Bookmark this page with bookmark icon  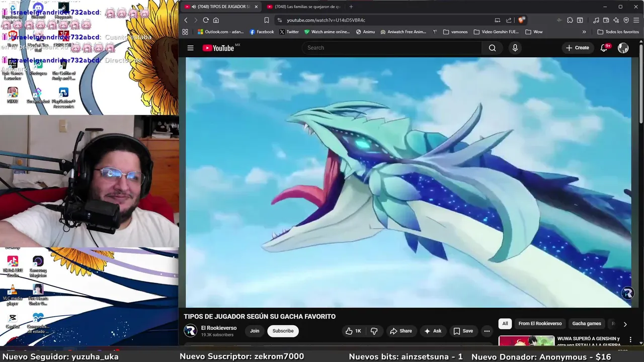(267, 20)
